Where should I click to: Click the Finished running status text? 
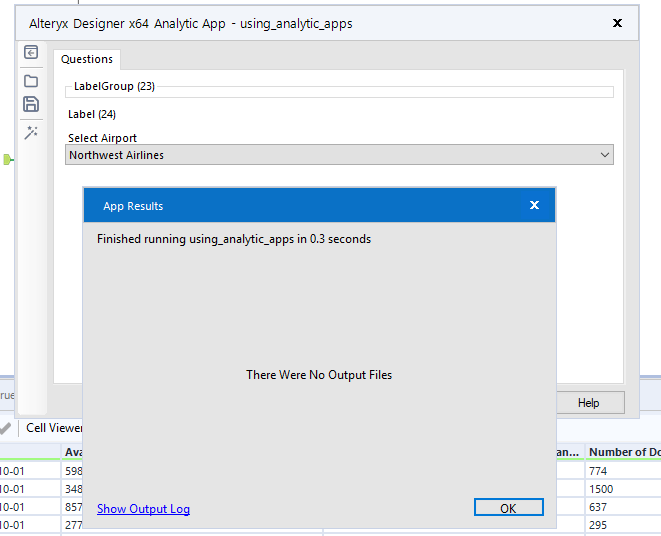234,239
